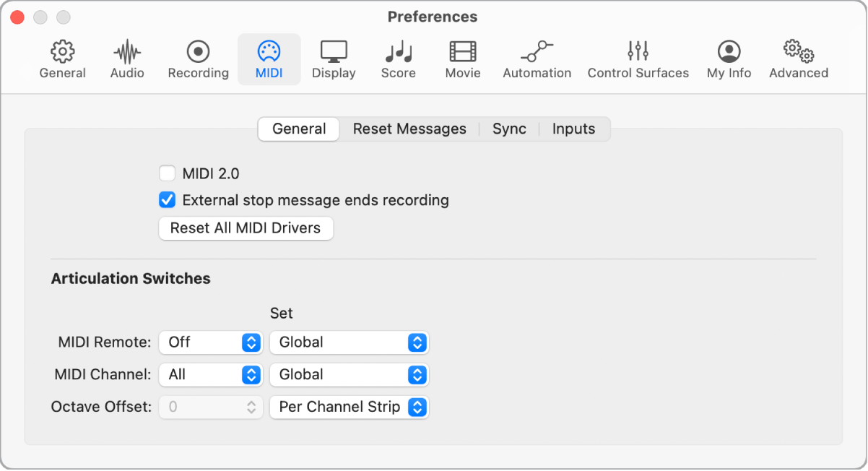Open Automation preferences icon
The height and width of the screenshot is (471, 868).
(x=537, y=52)
